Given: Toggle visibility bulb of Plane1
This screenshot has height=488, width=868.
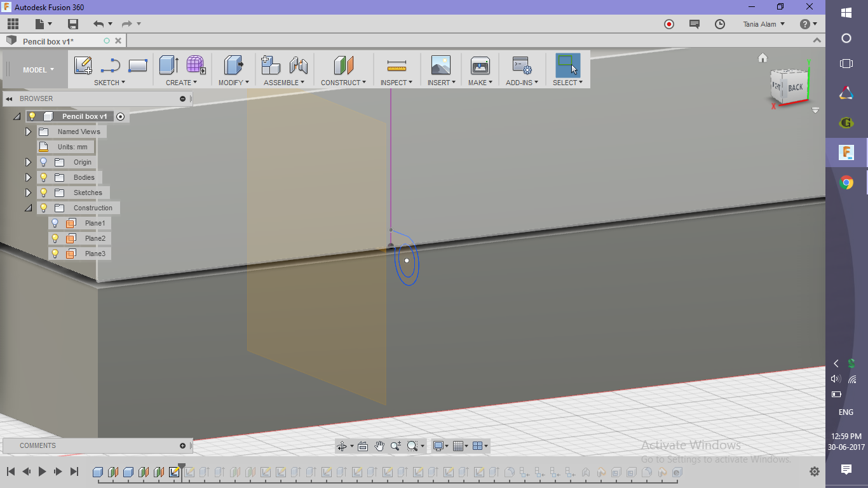Looking at the screenshot, I should click(x=55, y=223).
